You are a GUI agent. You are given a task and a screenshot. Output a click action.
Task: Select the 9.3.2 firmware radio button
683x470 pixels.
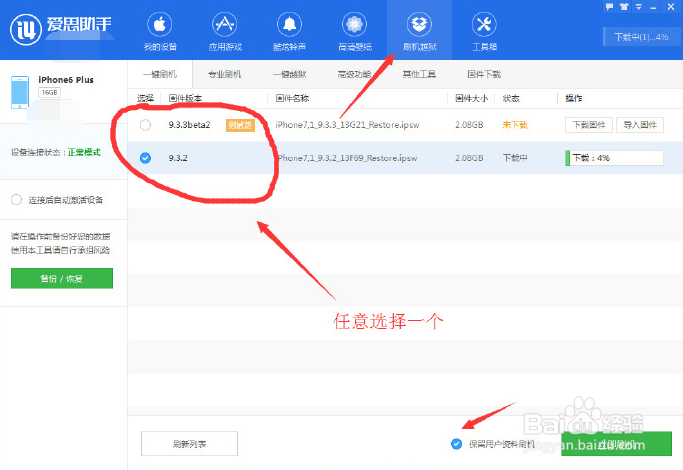click(x=145, y=158)
